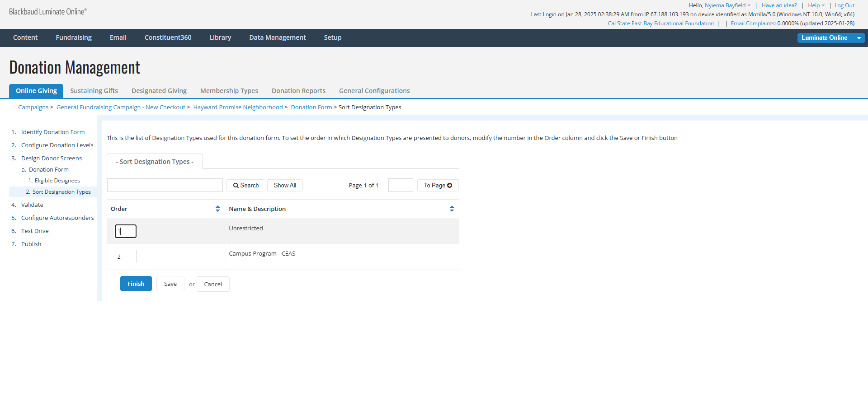868x415 pixels.
Task: Cancel sorting designation types
Action: tap(213, 284)
